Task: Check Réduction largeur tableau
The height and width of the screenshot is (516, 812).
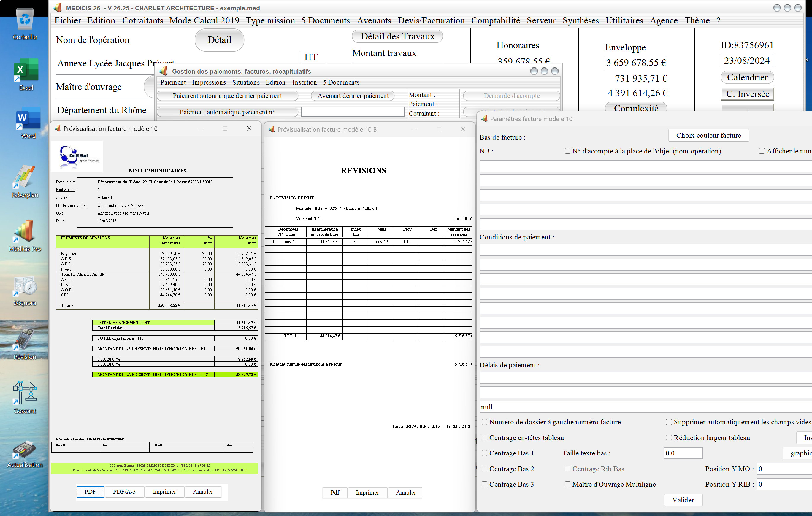Action: (669, 437)
